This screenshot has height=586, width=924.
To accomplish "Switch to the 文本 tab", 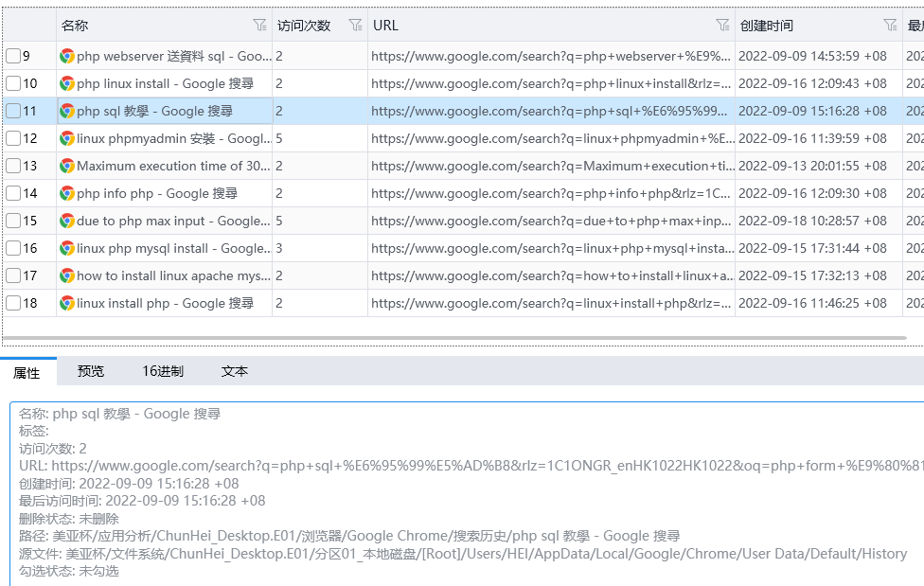I will tap(234, 372).
